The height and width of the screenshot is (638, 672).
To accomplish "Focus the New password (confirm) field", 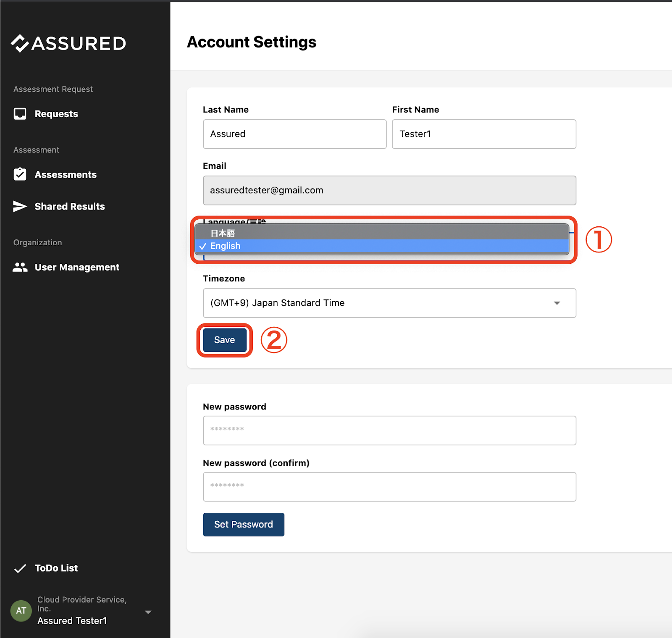I will pyautogui.click(x=389, y=487).
